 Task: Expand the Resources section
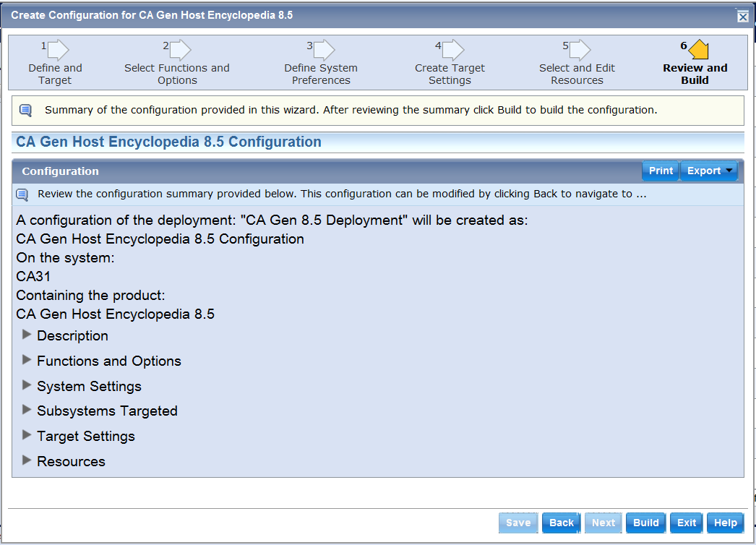[x=27, y=460]
